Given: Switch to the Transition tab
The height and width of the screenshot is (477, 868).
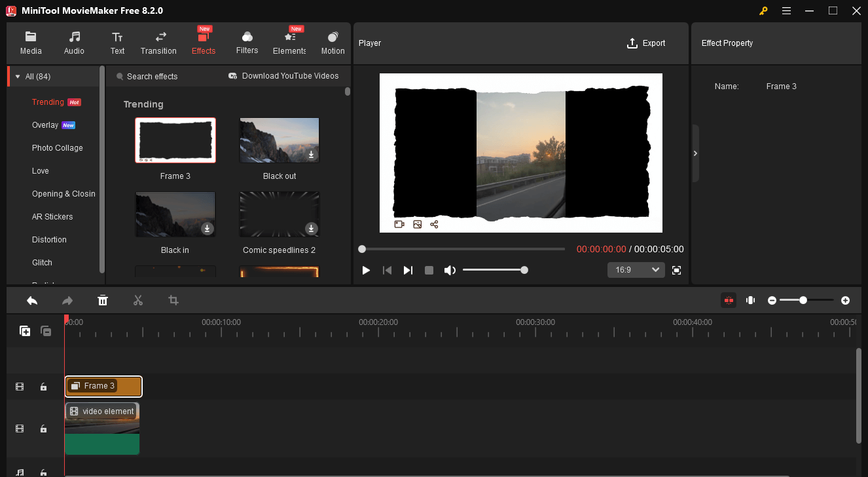Looking at the screenshot, I should (x=158, y=43).
